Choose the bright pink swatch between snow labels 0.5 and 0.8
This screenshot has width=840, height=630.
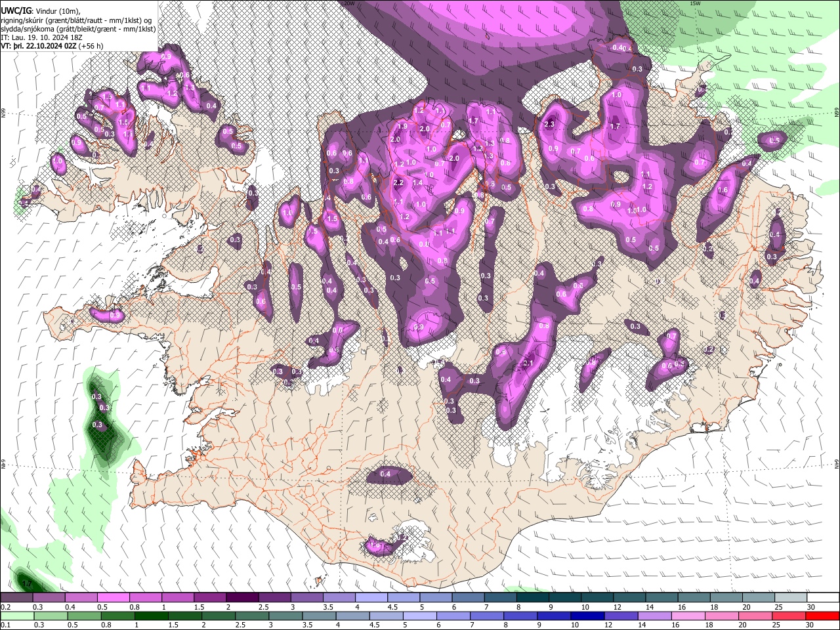coord(113,598)
